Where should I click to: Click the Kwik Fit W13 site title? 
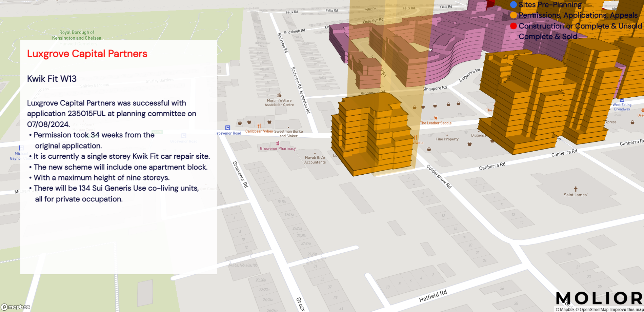click(52, 79)
